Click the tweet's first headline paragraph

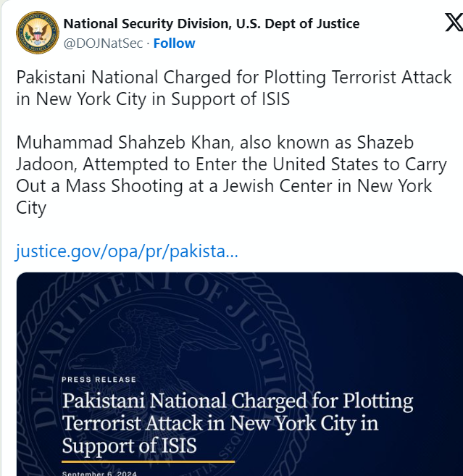pos(233,88)
